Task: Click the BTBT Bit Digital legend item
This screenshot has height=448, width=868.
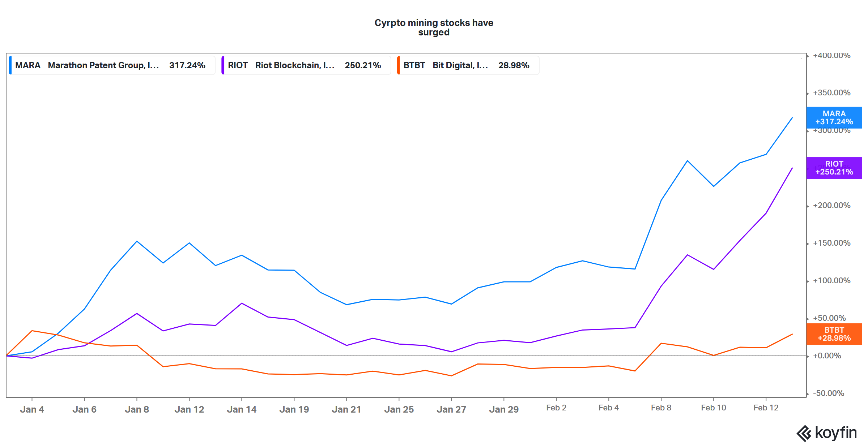Action: [468, 65]
